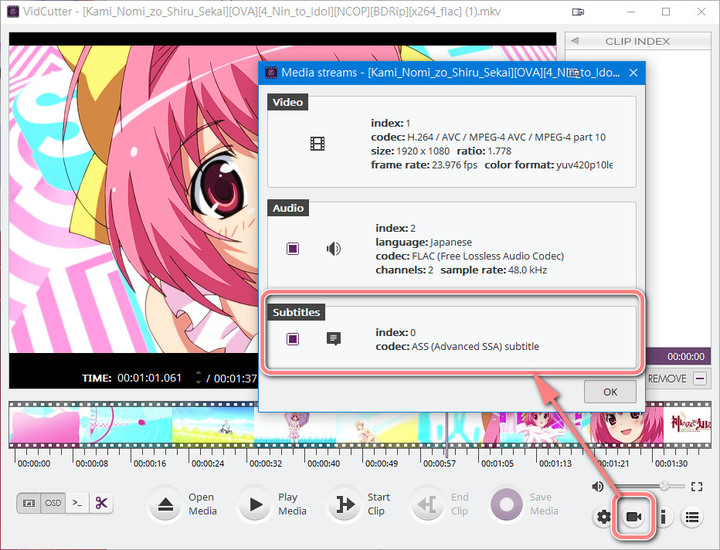720x550 pixels.
Task: Click the CLIP INDEX header
Action: (637, 41)
